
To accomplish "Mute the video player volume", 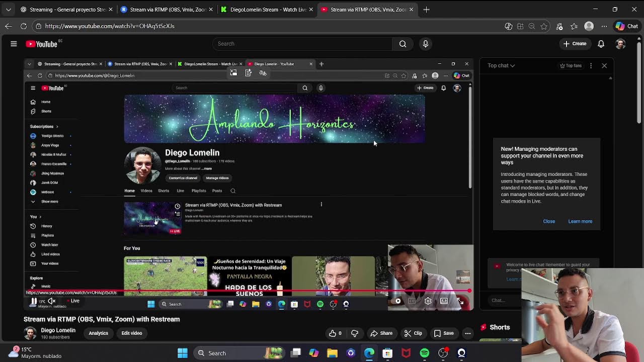I will [51, 301].
